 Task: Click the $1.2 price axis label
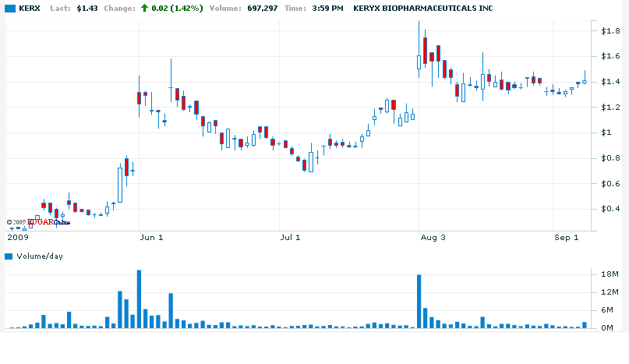coord(610,107)
